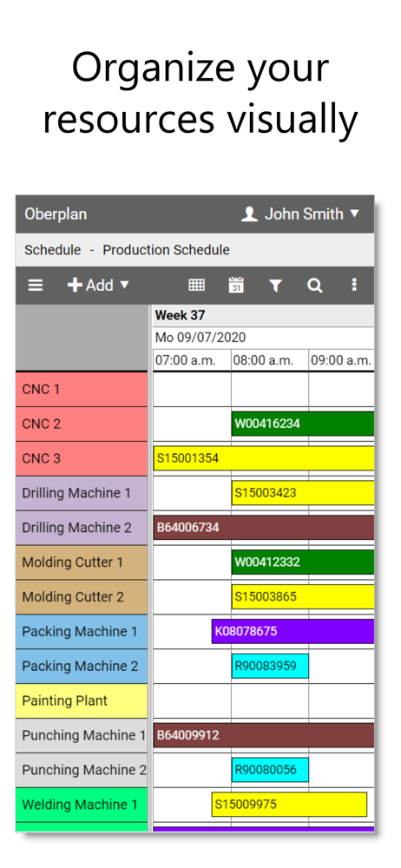Click the Schedule breadcrumb
This screenshot has width=401, height=868.
53,250
